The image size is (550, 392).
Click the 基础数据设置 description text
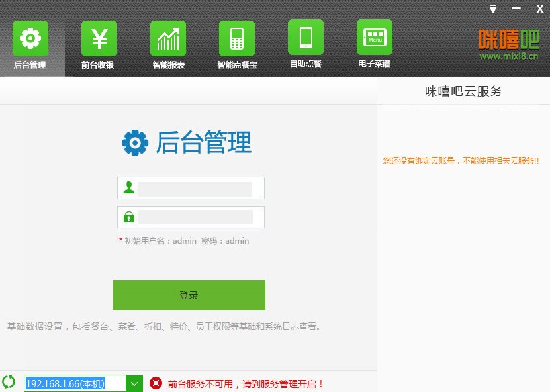pyautogui.click(x=163, y=326)
